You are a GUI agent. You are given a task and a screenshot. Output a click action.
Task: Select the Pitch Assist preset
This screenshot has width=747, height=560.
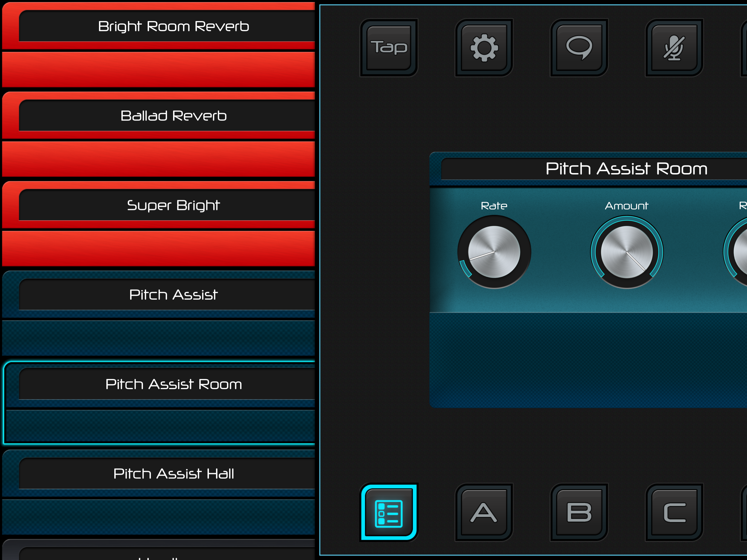tap(173, 295)
